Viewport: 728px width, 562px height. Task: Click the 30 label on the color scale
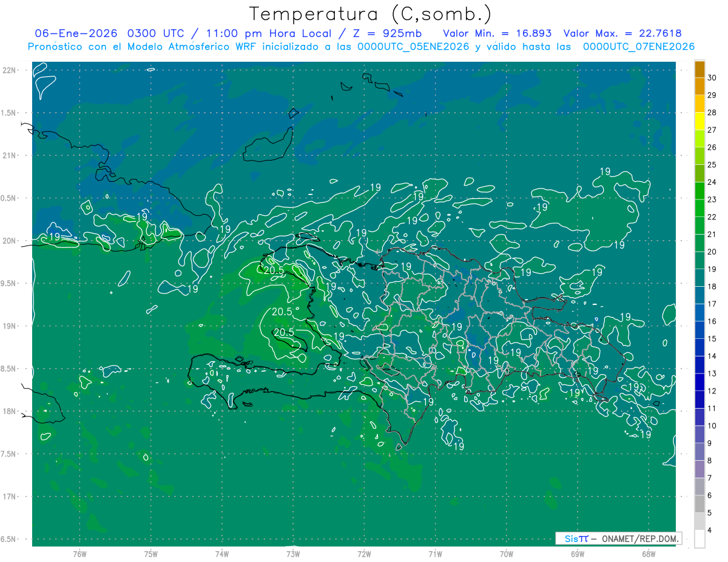(x=712, y=78)
